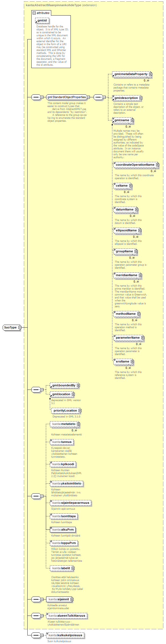Expand the gml:boundedBy element
This screenshot has width=166, height=644.
tap(78, 385)
